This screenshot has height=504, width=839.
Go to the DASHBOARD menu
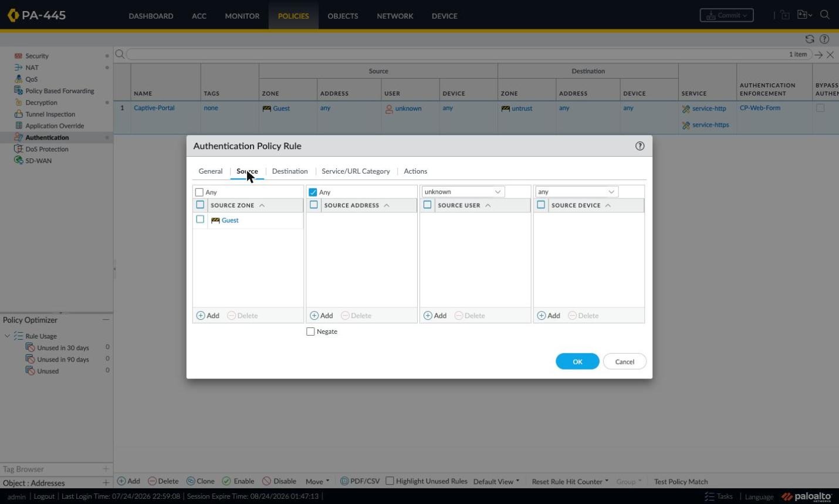coord(151,16)
